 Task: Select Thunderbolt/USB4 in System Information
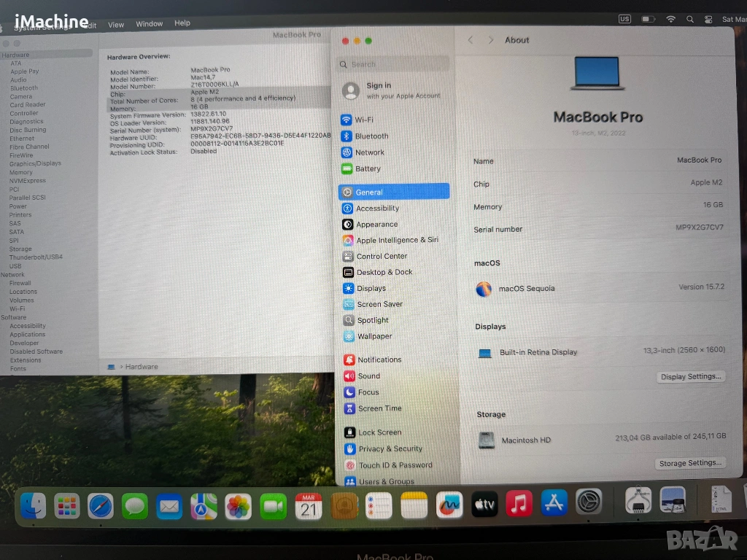(36, 257)
